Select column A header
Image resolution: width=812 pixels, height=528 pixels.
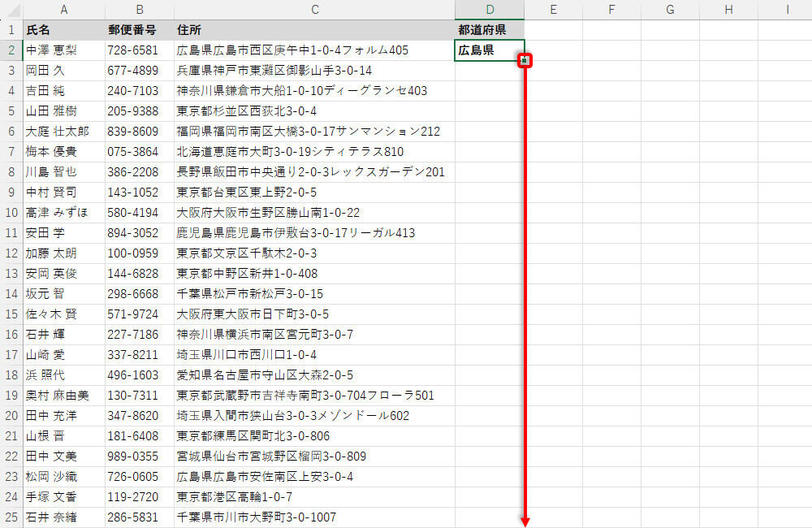coord(64,10)
